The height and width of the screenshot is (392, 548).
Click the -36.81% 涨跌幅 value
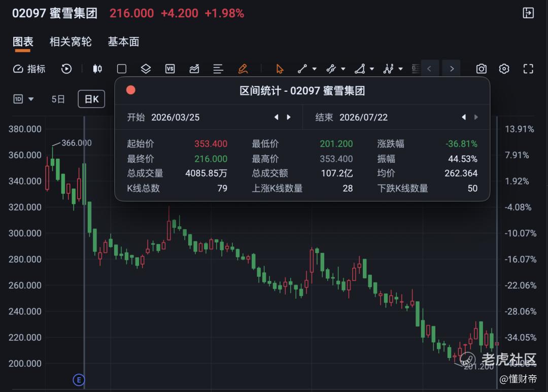click(x=461, y=144)
